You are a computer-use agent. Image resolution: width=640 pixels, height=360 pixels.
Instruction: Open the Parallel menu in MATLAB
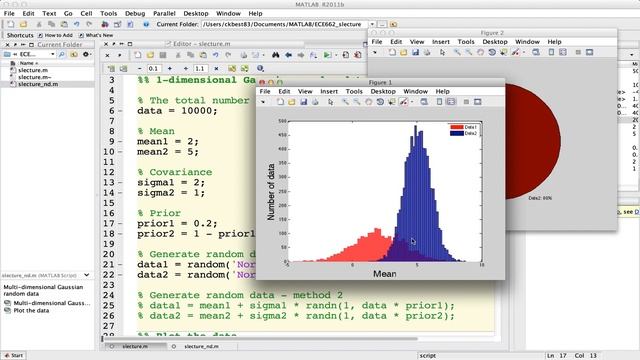164,13
